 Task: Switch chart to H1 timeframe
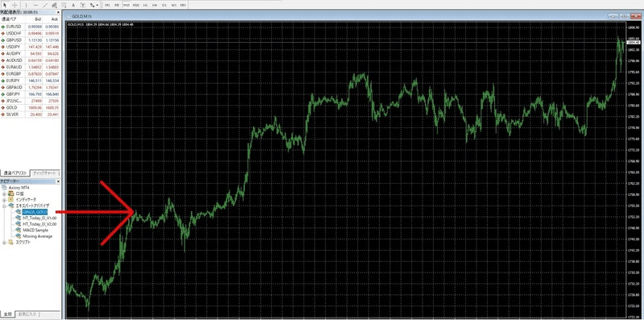(146, 5)
